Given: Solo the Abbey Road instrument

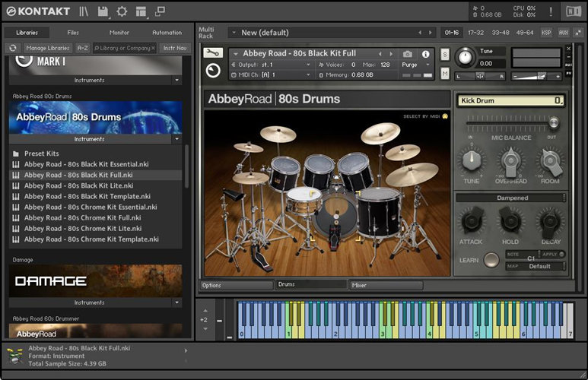Looking at the screenshot, I should [x=445, y=55].
